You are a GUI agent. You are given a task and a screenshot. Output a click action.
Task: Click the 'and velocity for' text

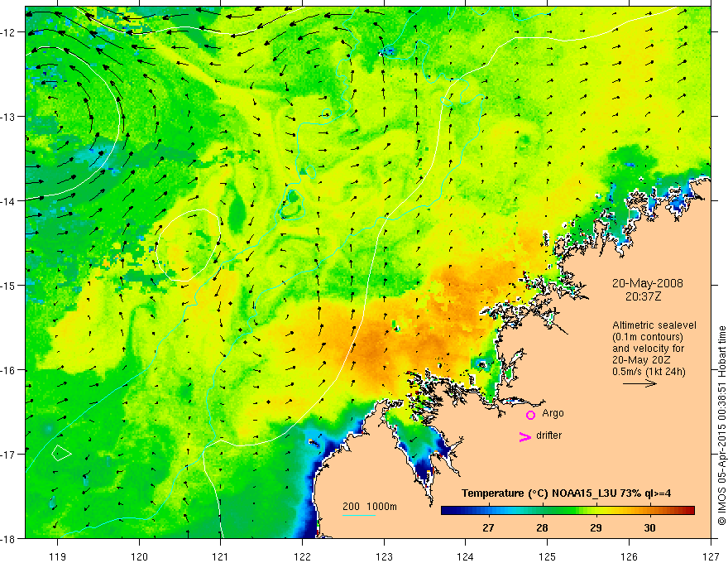(648, 349)
